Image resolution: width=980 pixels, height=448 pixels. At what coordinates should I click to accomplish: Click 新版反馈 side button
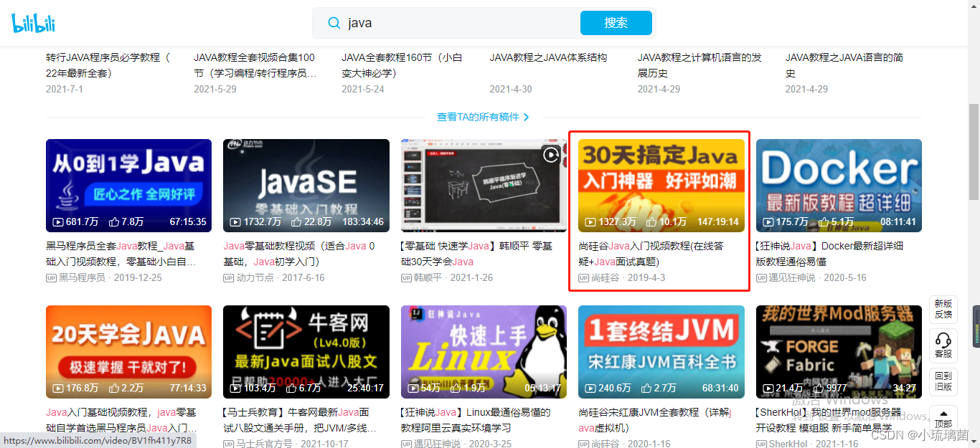[x=943, y=309]
